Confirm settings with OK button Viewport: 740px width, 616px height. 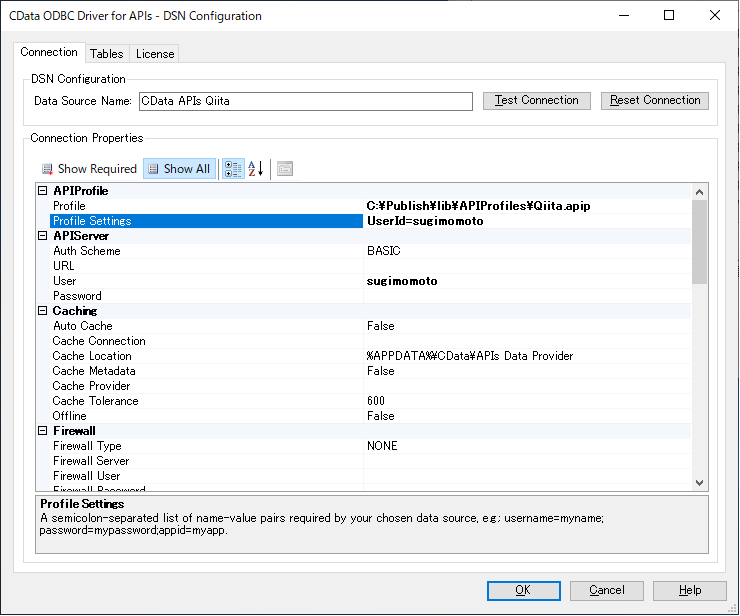pos(523,591)
